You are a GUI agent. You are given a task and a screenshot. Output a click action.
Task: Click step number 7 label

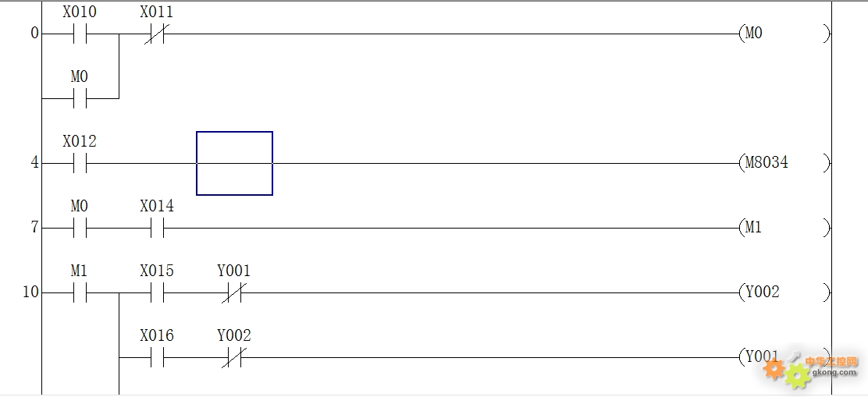(34, 227)
